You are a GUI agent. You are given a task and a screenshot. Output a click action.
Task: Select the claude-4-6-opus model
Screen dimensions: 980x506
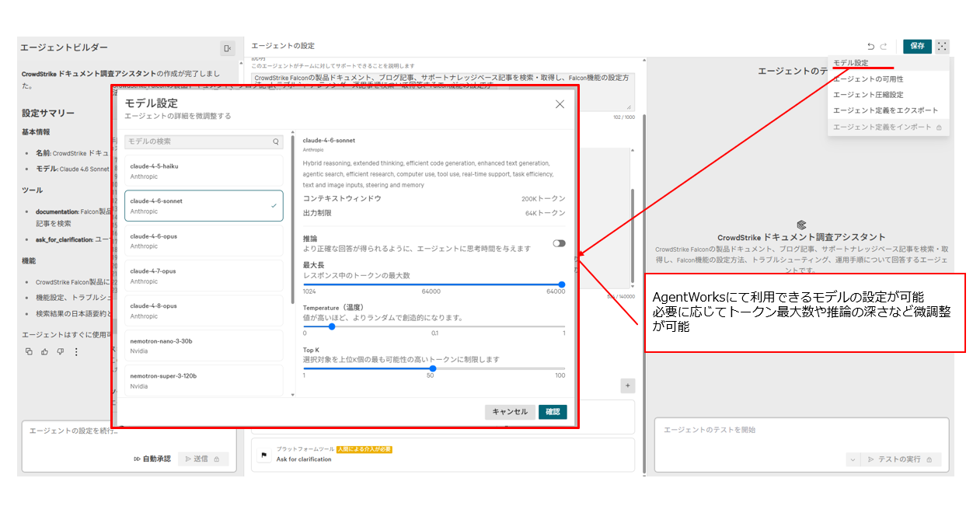(x=204, y=241)
